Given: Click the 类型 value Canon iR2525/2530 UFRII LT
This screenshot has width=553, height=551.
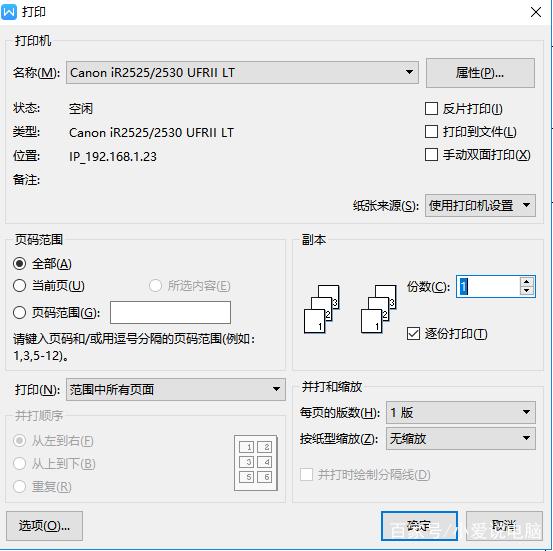Looking at the screenshot, I should [151, 133].
